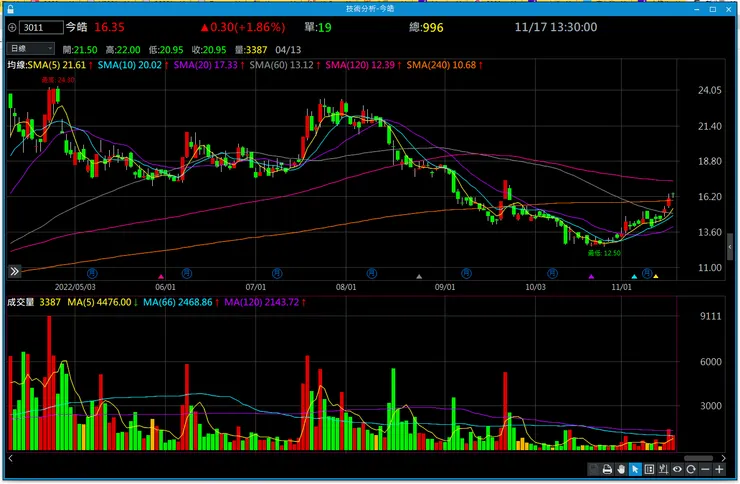
Task: Click the crosshair chart tool icon
Action: point(663,469)
